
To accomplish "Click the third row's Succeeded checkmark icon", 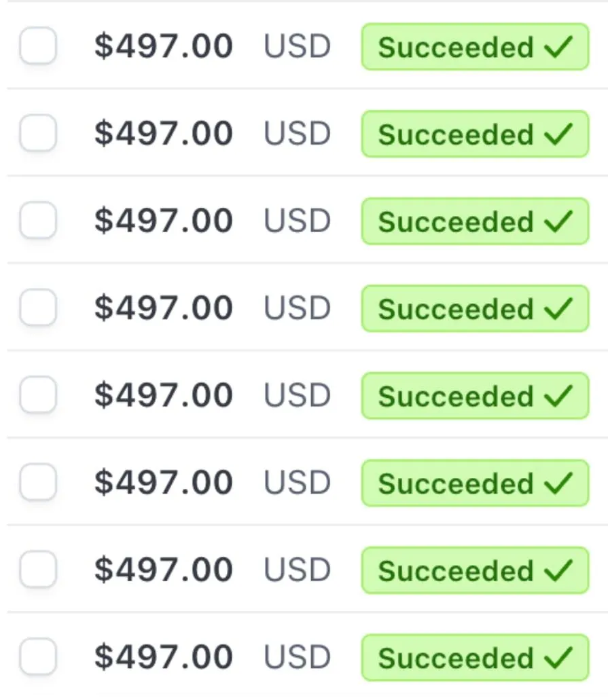I will coord(558,221).
